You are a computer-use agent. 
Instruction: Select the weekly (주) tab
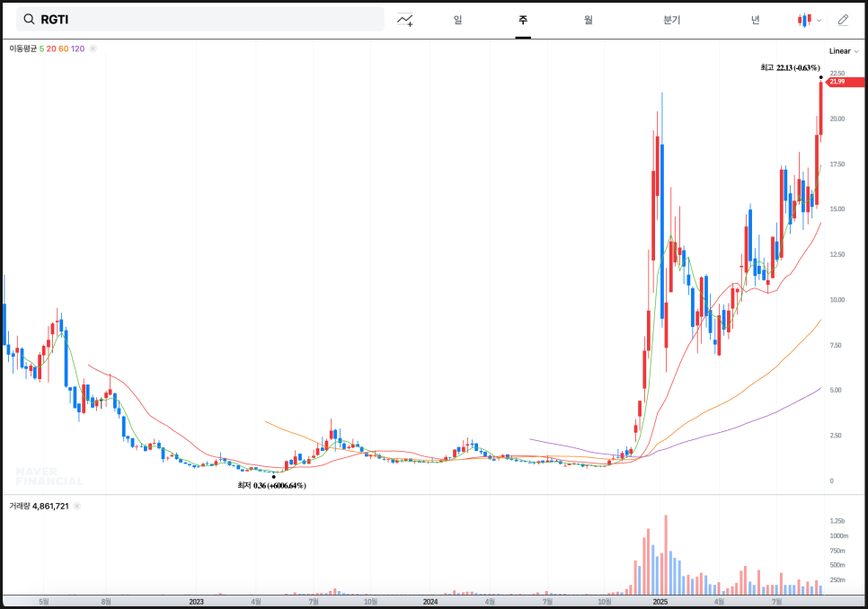click(523, 20)
